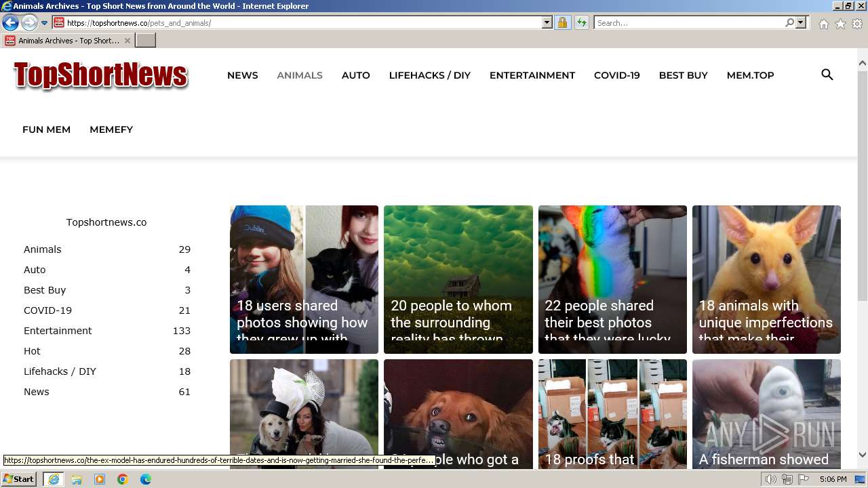The height and width of the screenshot is (488, 868).
Task: Open File Explorer folder taskbar icon
Action: click(77, 479)
